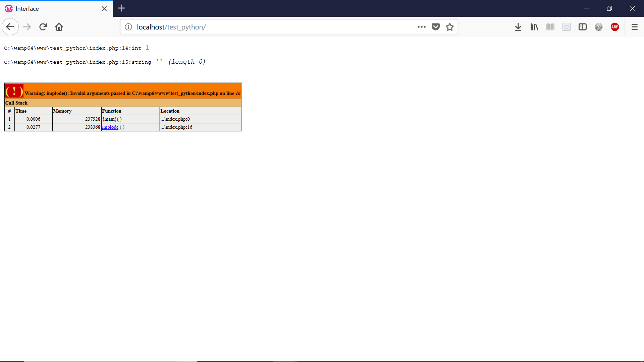Click the forward navigation arrow

27,27
